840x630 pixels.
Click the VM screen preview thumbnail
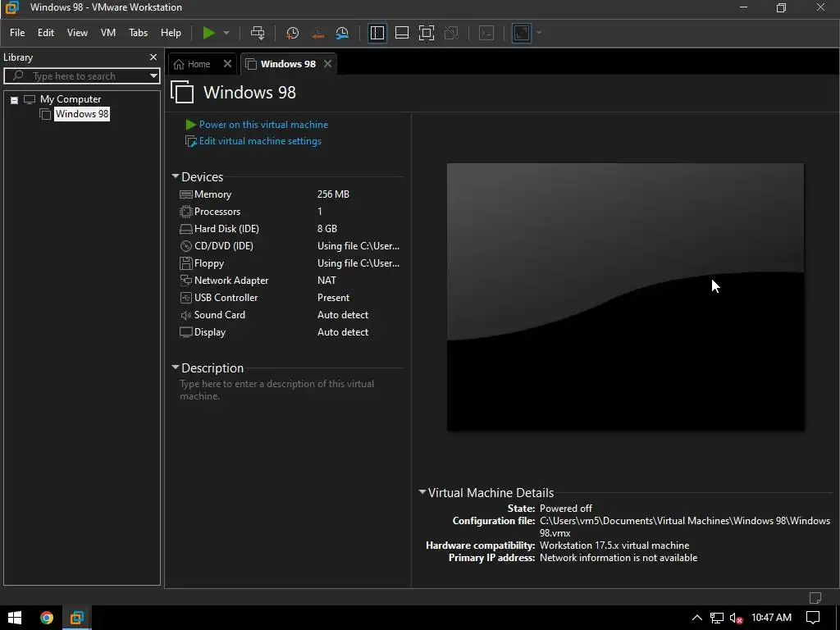coord(625,297)
